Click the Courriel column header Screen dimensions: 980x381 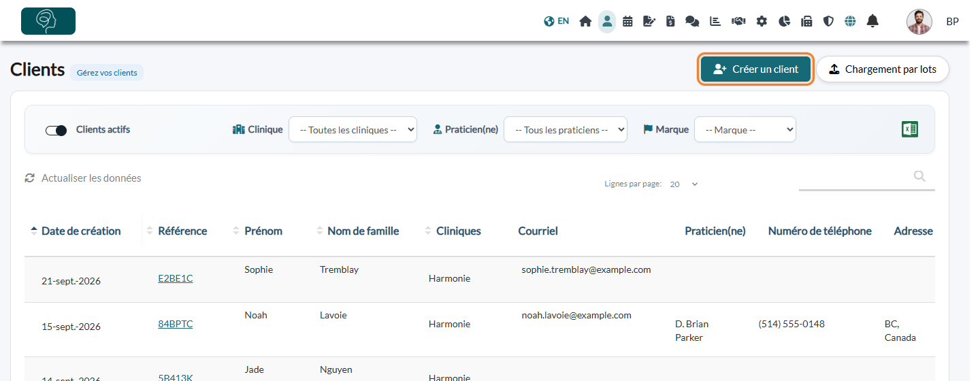[538, 231]
